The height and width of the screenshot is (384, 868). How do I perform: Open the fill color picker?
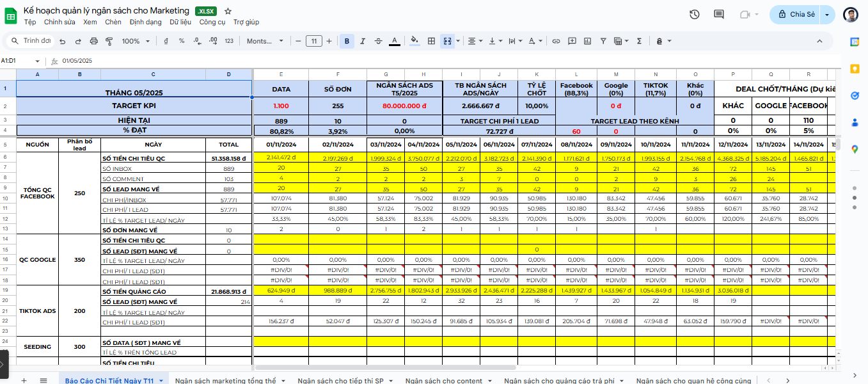point(414,41)
